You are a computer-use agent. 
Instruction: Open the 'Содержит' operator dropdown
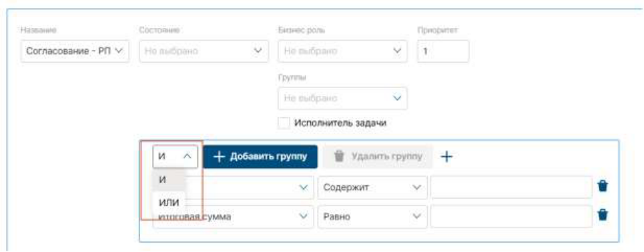(x=372, y=187)
